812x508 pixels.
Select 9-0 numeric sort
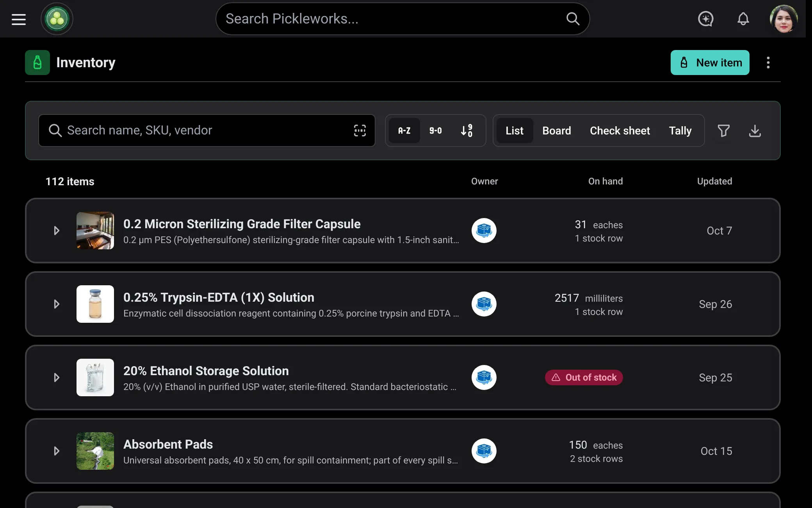coord(436,131)
